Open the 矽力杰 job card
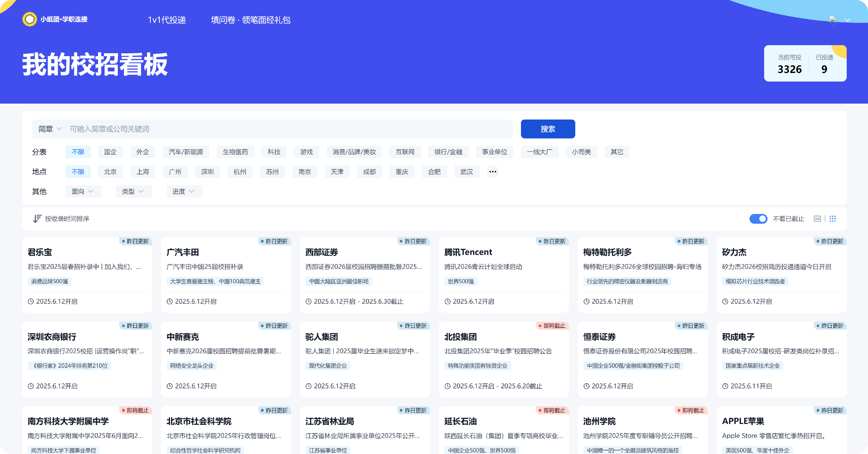The width and height of the screenshot is (868, 454). 781,275
